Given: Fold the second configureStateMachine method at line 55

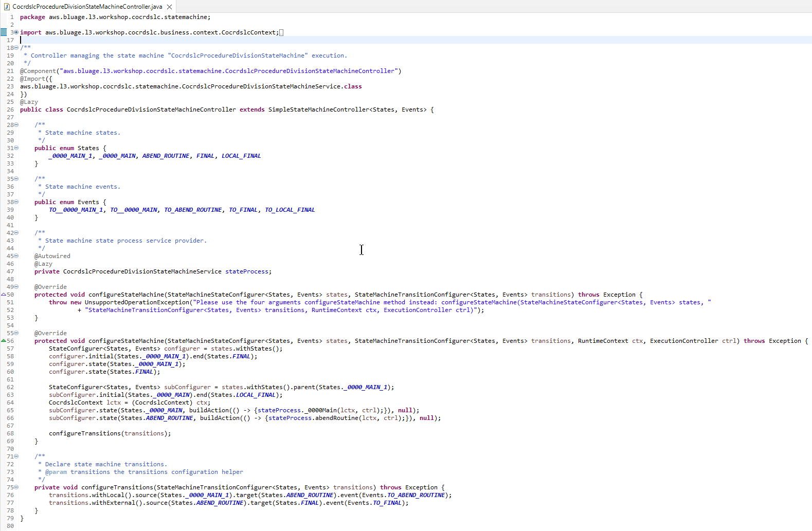Looking at the screenshot, I should tap(16, 333).
